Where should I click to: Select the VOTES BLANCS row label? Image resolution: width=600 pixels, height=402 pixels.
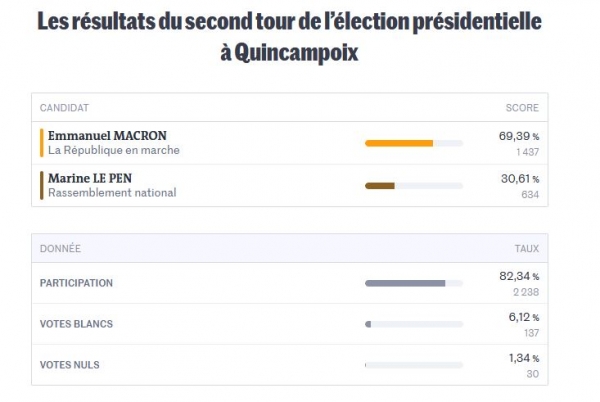pos(76,324)
